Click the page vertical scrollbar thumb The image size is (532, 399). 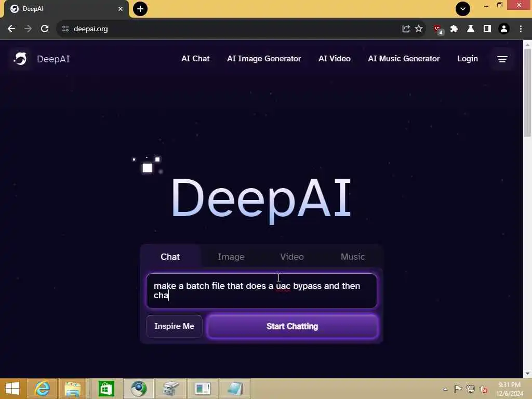tap(527, 92)
